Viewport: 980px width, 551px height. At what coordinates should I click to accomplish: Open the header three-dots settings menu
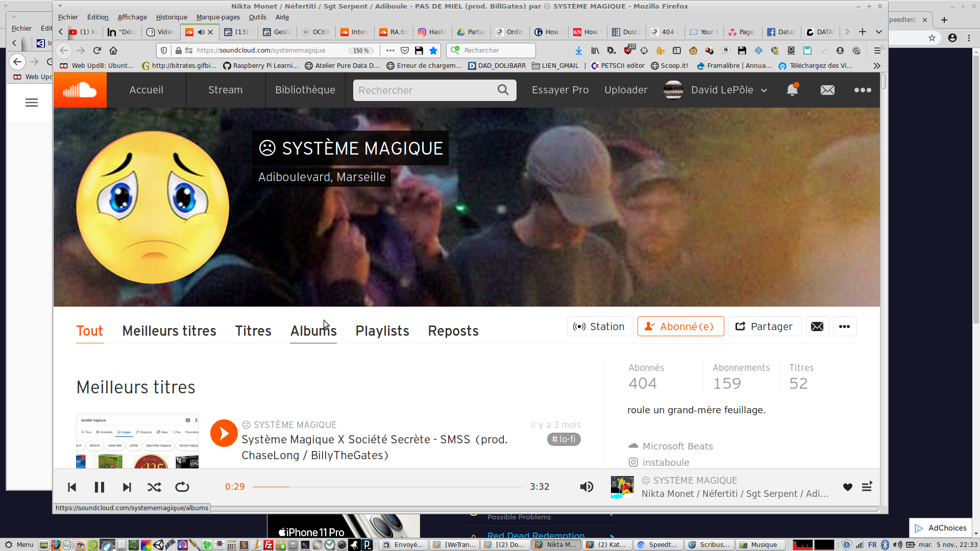point(863,90)
